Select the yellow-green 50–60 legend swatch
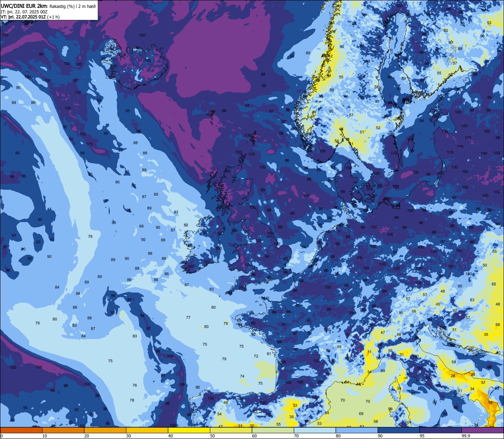This screenshot has width=504, height=439. pyautogui.click(x=231, y=430)
